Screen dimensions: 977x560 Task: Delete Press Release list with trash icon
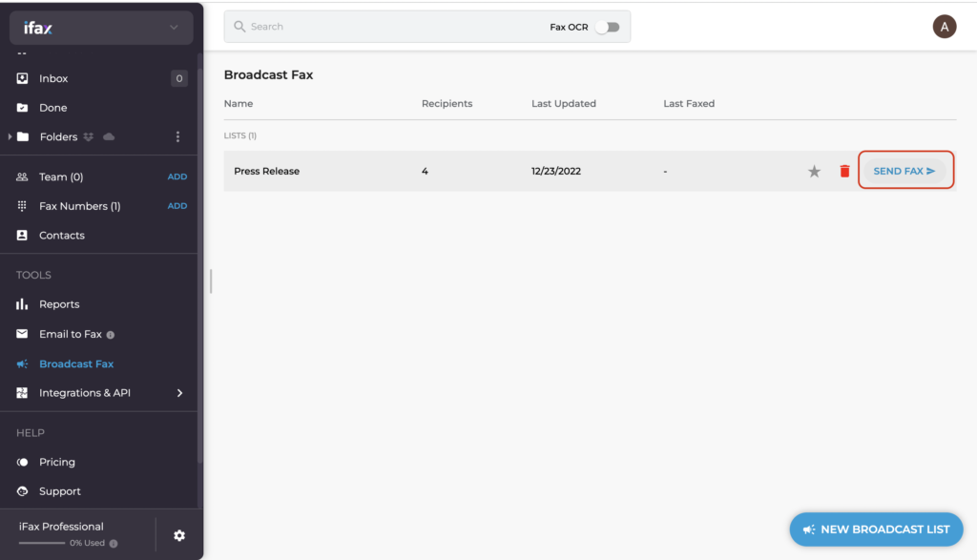point(844,172)
